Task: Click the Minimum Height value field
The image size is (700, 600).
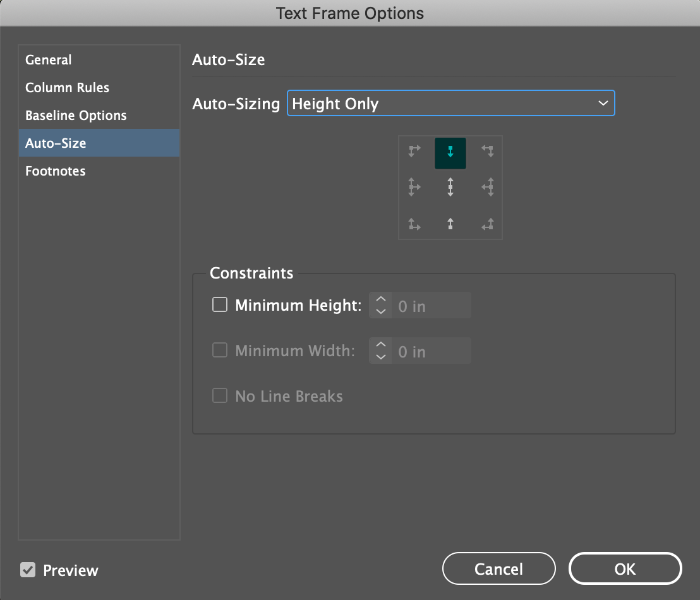Action: tap(431, 305)
